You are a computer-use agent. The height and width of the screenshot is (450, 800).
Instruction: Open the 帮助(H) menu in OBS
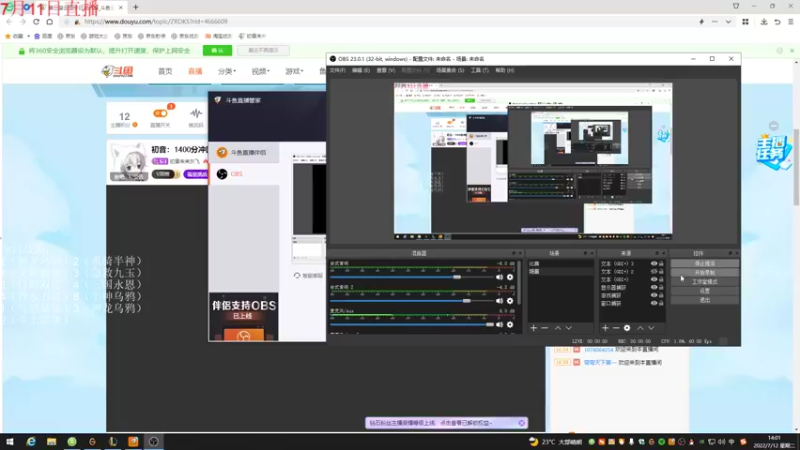[505, 70]
